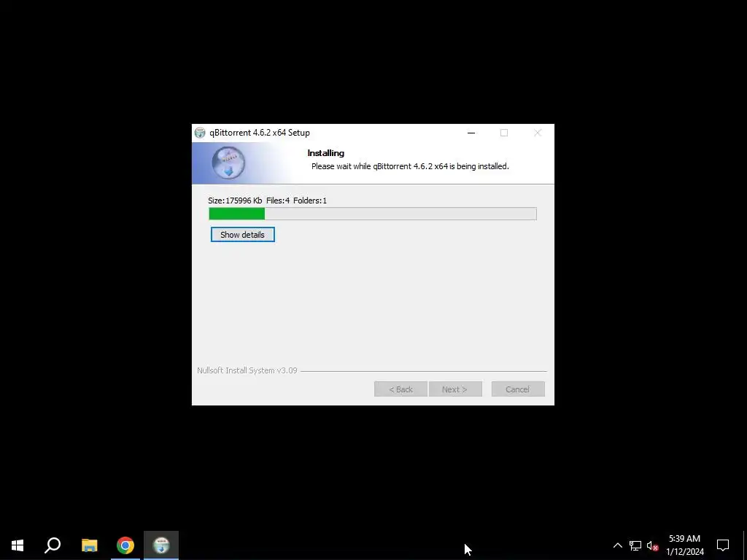Click Show desktop sliver at the taskbar edge

click(x=745, y=545)
